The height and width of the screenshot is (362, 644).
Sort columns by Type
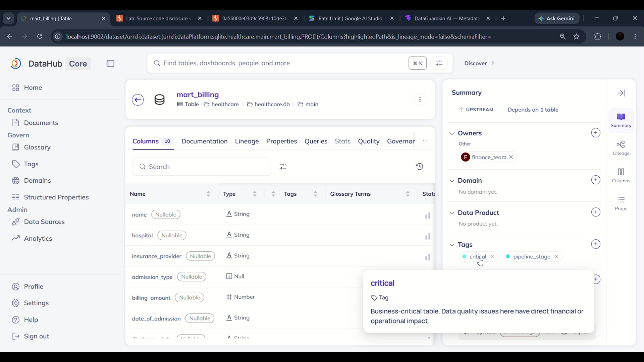(255, 194)
